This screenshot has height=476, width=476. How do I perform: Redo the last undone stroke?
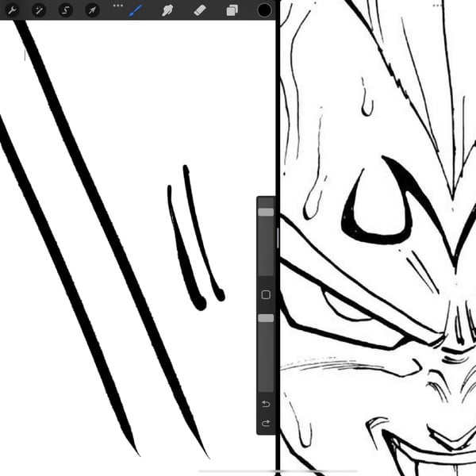(x=266, y=423)
